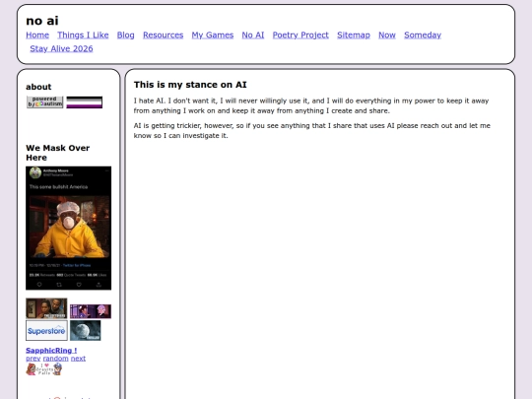Open Poetry Project page
This screenshot has height=399, width=532.
pos(300,34)
